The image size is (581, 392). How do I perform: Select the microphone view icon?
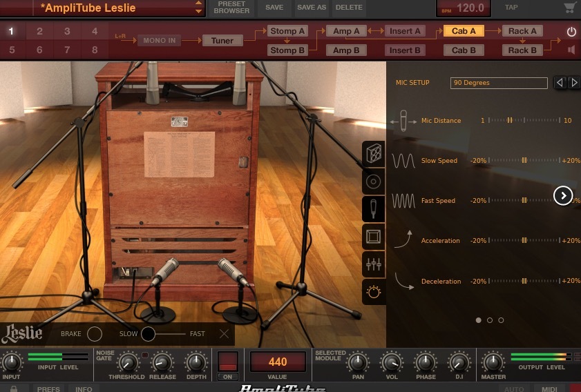tap(374, 209)
